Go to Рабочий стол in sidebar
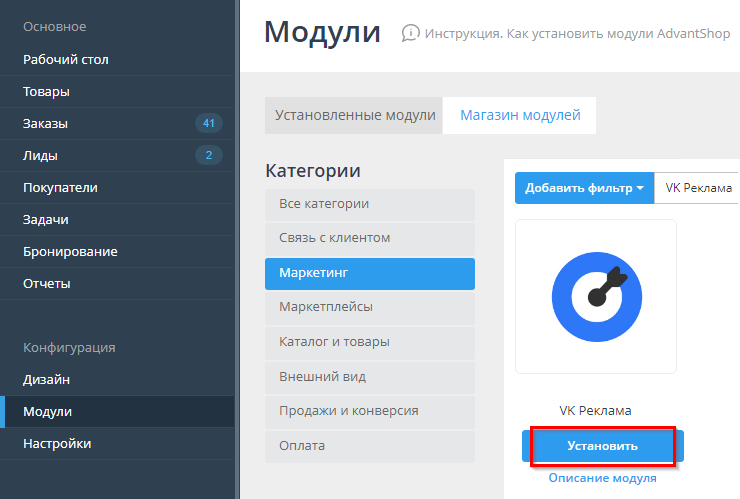740x499 pixels. point(66,60)
